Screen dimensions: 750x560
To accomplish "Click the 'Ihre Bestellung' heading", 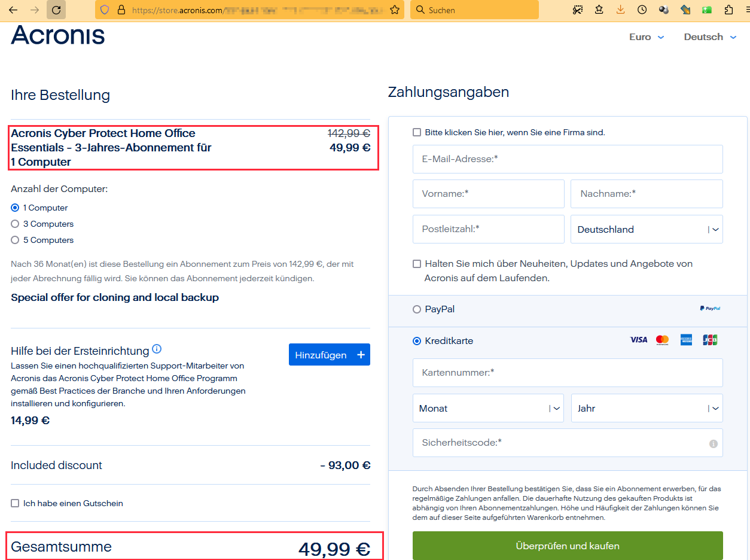I will click(60, 95).
